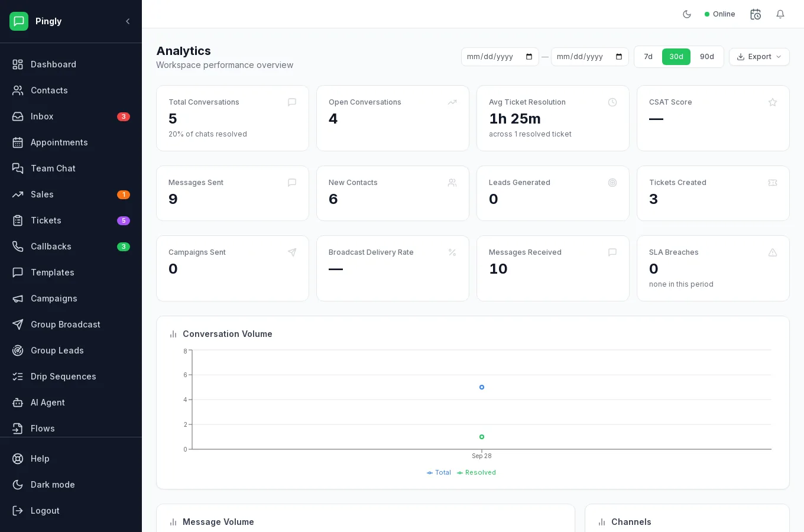Click the Templates message icon
The height and width of the screenshot is (532, 804).
[18, 273]
